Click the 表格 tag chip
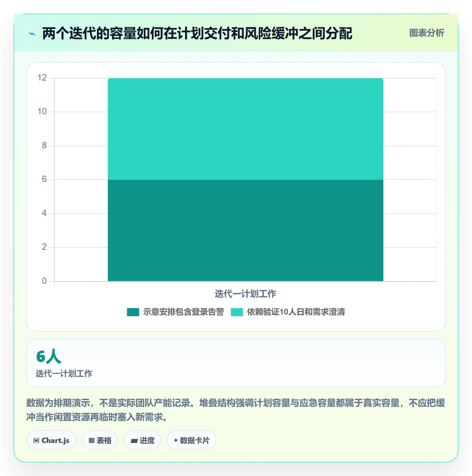Image resolution: width=472 pixels, height=476 pixels. (100, 440)
